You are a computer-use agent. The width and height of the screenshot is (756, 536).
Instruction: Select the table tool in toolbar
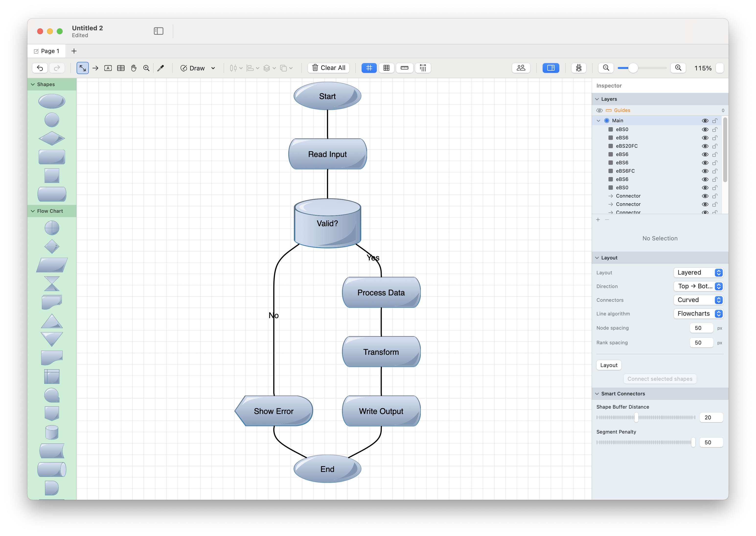(121, 68)
